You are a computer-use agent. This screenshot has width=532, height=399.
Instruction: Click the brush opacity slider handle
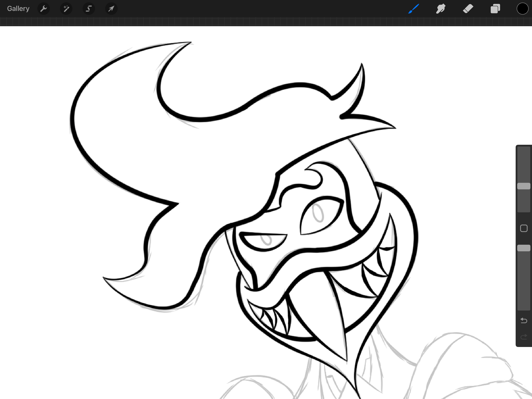524,248
